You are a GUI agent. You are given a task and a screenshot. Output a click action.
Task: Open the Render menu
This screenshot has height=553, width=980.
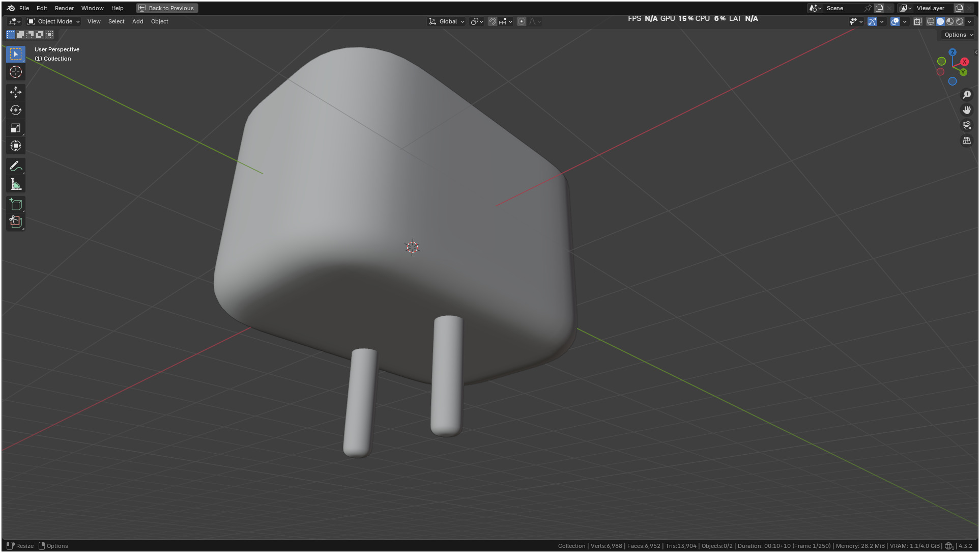coord(64,8)
